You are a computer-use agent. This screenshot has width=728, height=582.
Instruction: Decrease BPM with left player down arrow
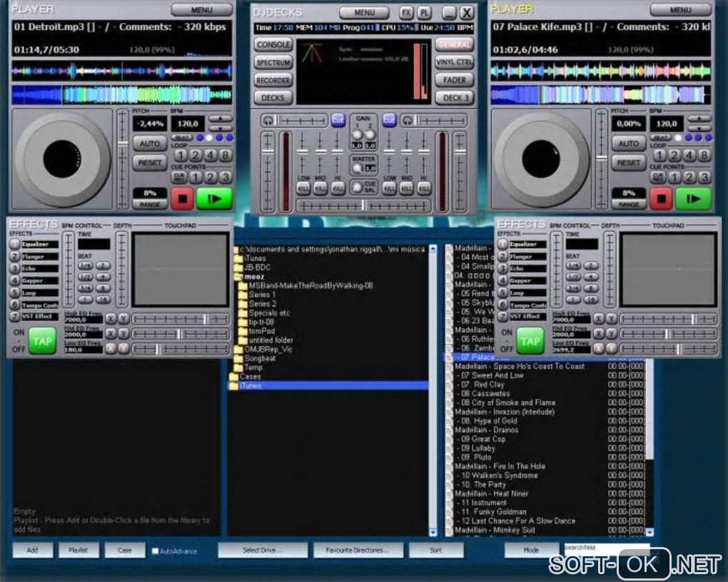pos(221,128)
